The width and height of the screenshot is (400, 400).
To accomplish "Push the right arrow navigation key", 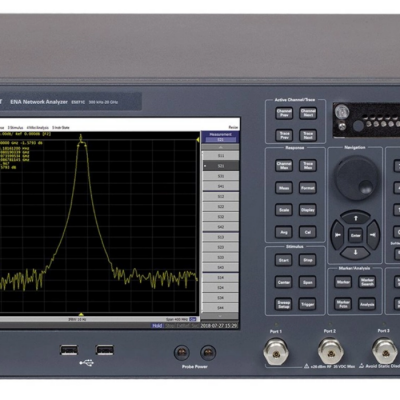I will coord(373,235).
